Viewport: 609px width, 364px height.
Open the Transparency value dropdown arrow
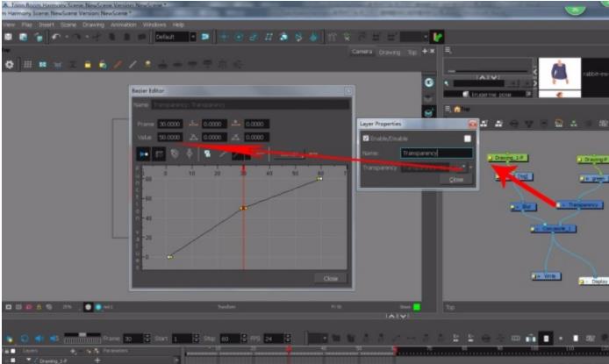coord(463,168)
